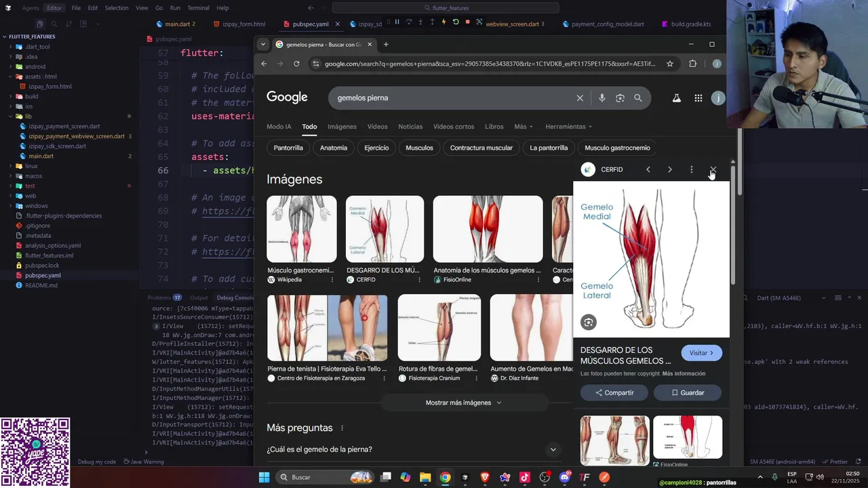Open the widget inspector debug icon
This screenshot has height=488, width=868.
coord(479,22)
